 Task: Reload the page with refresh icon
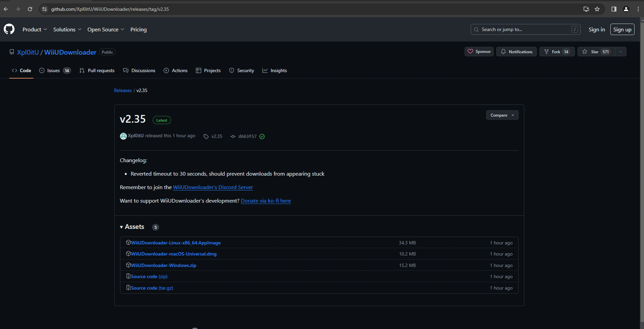(x=30, y=9)
